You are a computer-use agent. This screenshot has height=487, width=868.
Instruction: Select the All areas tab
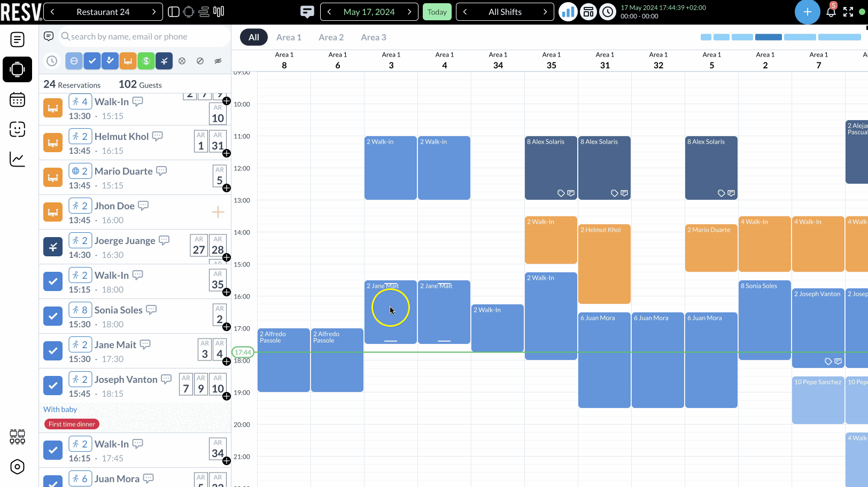click(253, 37)
